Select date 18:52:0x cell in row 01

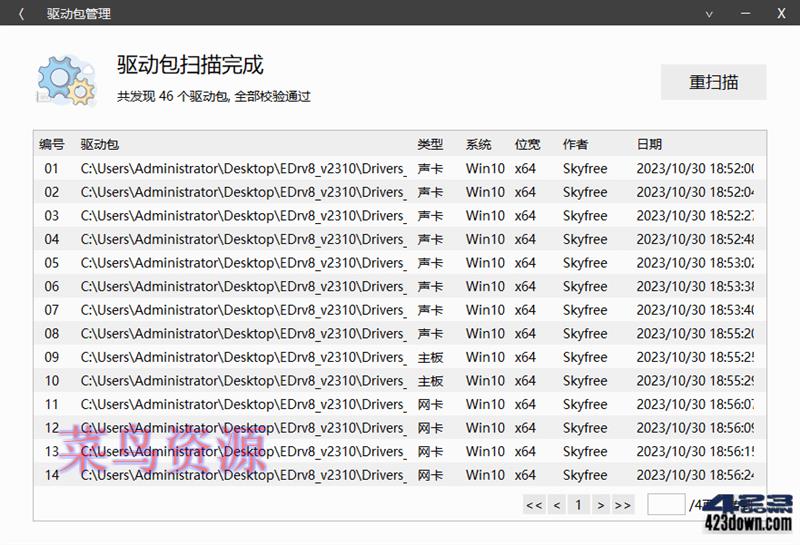695,168
